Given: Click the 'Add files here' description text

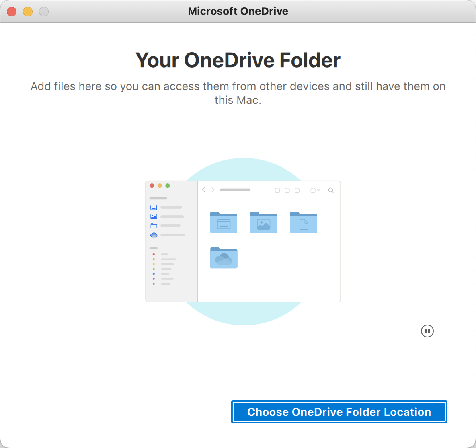Looking at the screenshot, I should [238, 93].
